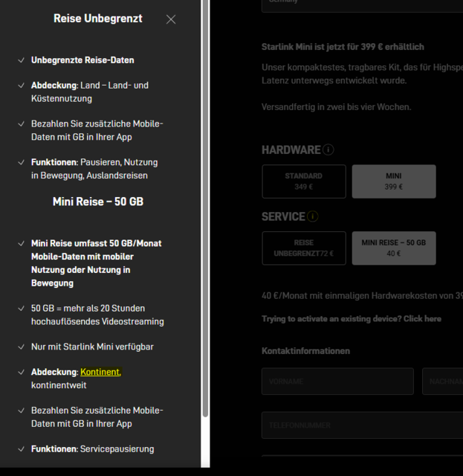Screen dimensions: 463x476
Task: Click the Telefonnummer input field
Action: (x=362, y=425)
